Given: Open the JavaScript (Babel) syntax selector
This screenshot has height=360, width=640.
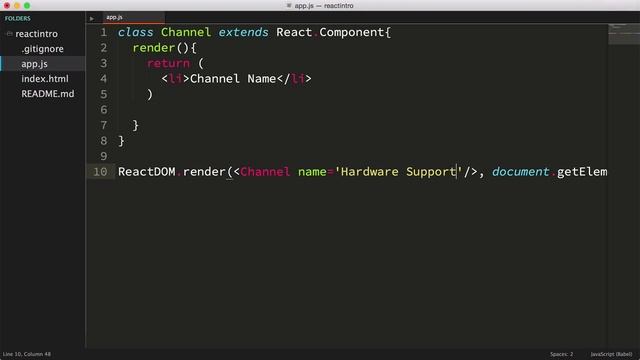Looking at the screenshot, I should coord(611,354).
